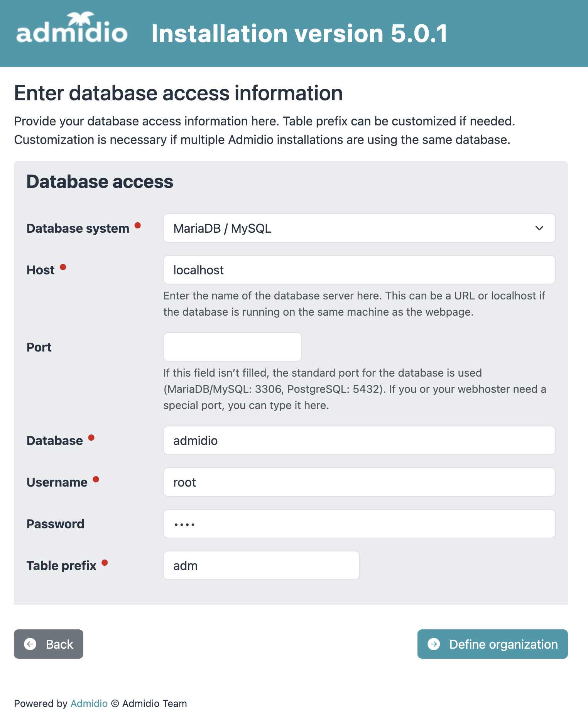The width and height of the screenshot is (588, 727).
Task: Click the Table prefix field containing adm
Action: tap(261, 565)
